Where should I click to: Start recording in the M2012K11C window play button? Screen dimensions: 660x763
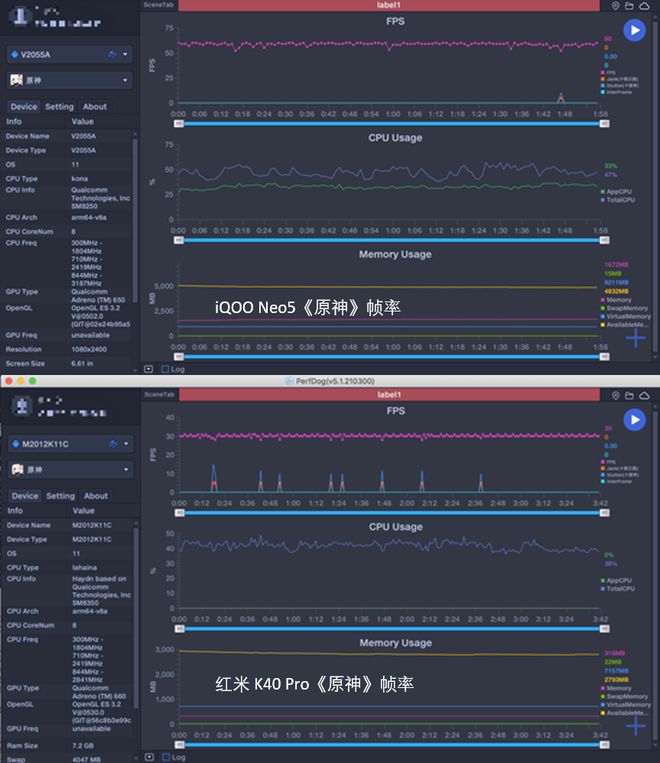[x=635, y=419]
